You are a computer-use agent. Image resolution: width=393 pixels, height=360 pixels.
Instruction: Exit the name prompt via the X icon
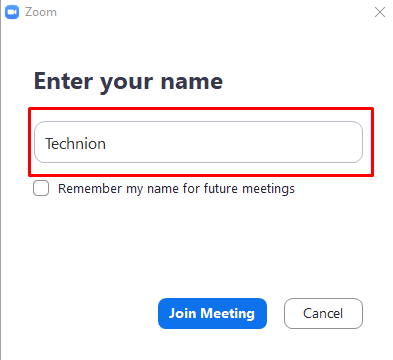pos(380,12)
